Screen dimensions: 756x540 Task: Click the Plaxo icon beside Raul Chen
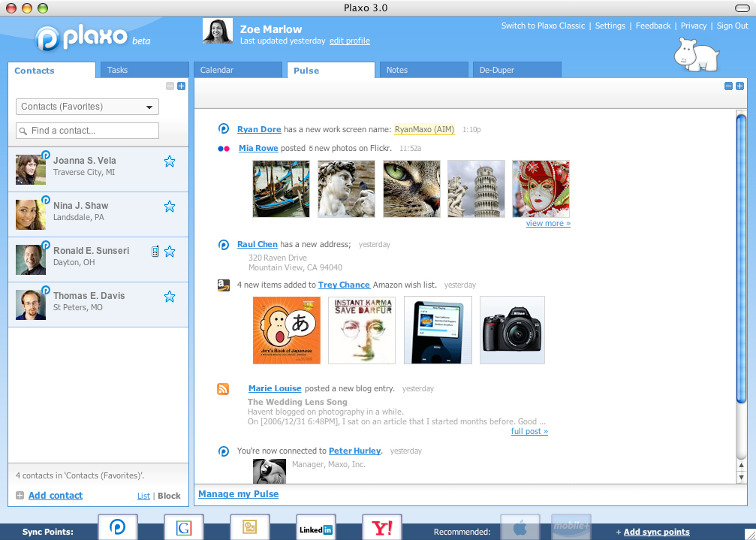click(x=223, y=244)
